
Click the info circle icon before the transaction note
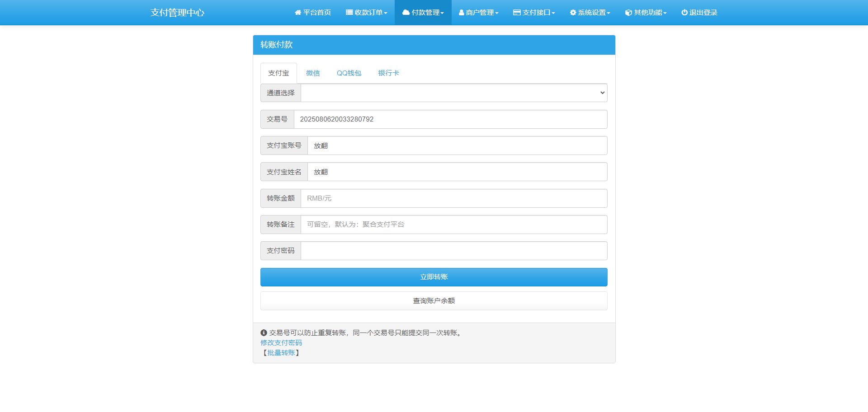click(264, 332)
